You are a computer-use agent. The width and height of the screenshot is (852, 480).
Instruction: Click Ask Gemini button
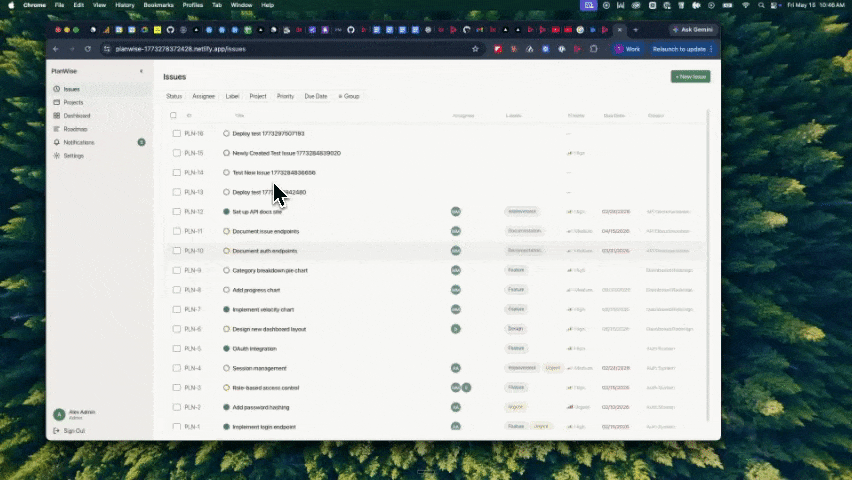coord(693,30)
